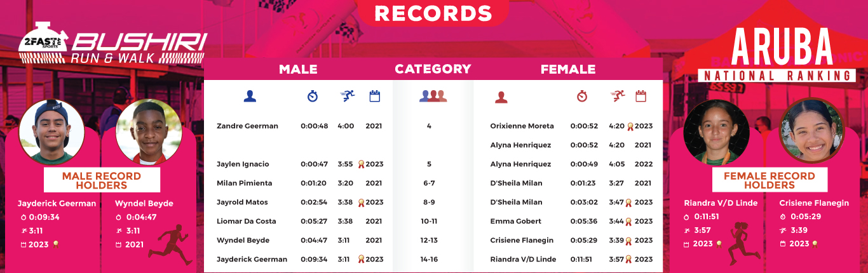Click the Female Record Holders label
The width and height of the screenshot is (868, 273).
tap(770, 180)
